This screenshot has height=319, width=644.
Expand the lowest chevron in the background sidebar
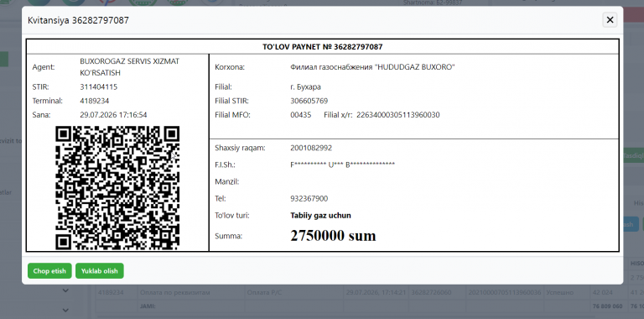[x=65, y=310]
